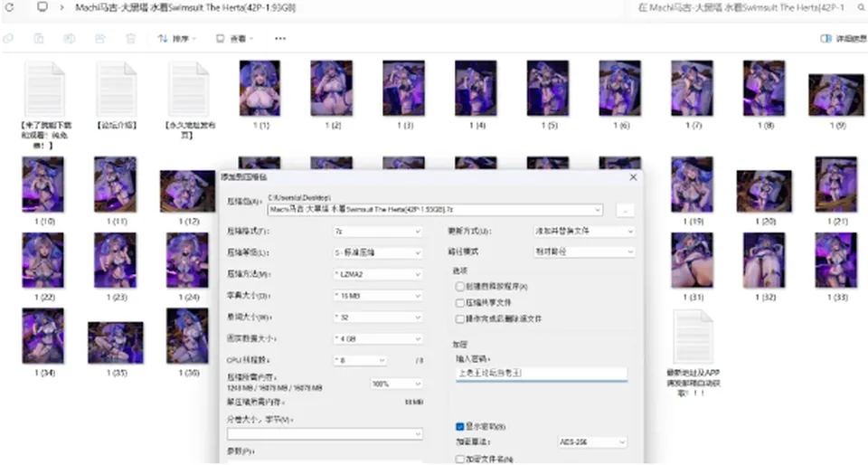Select image thumbnail 1 (23)
This screenshot has height=465, width=868.
tap(115, 261)
